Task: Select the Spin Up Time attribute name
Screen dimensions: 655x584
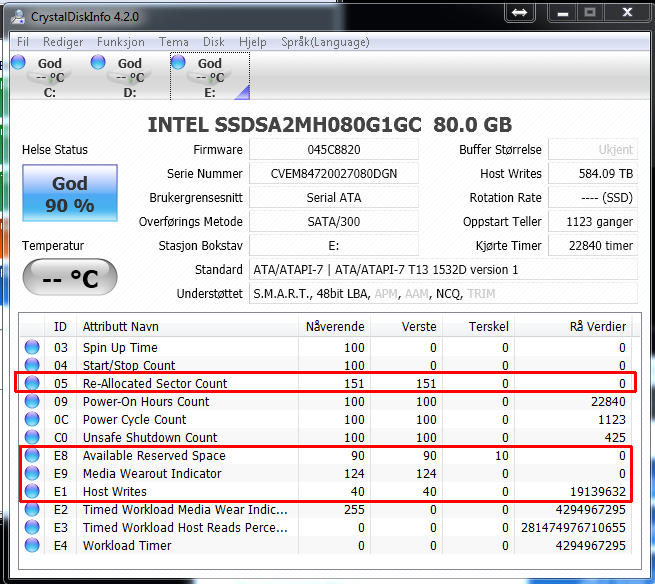Action: click(x=120, y=348)
